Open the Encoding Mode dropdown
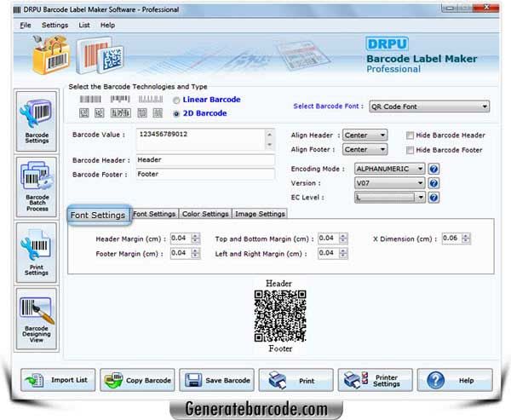The image size is (511, 420). 390,169
